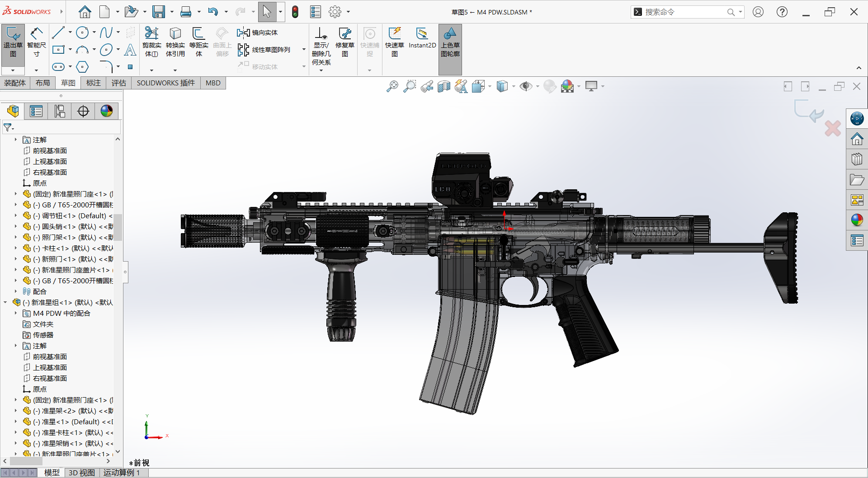Open the ConfigurationManager tab icon
Viewport: 868px width, 478px height.
coord(60,111)
